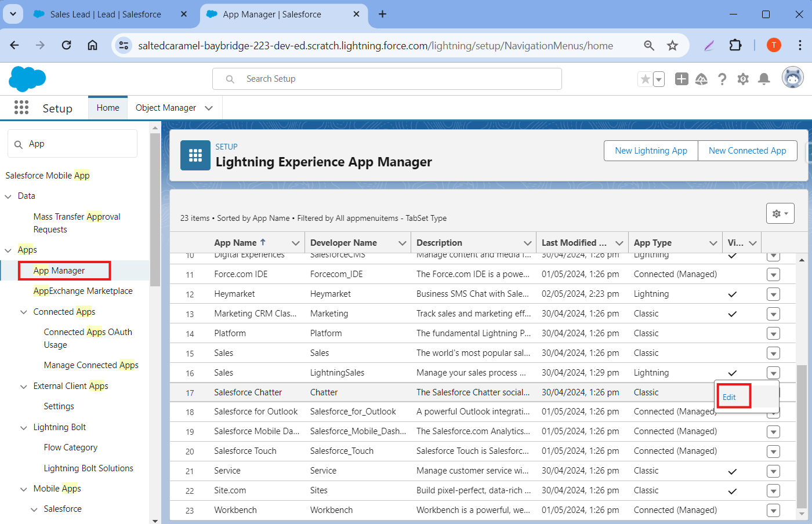Viewport: 812px width, 524px height.
Task: Open Chrome three-dot menu
Action: [800, 45]
